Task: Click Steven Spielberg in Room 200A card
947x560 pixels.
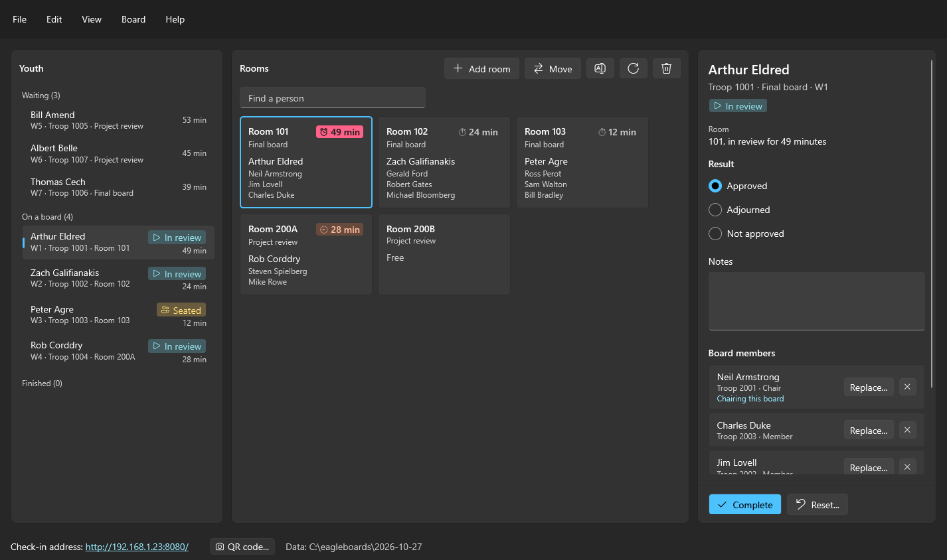Action: 278,271
